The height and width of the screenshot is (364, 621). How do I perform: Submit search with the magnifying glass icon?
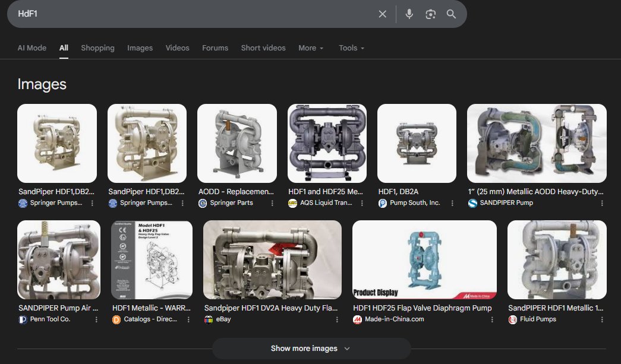451,14
